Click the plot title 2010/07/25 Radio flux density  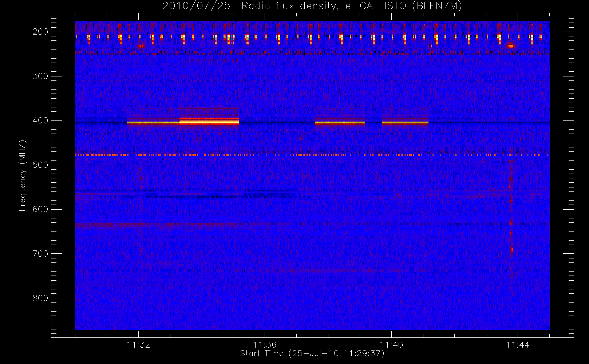[312, 6]
